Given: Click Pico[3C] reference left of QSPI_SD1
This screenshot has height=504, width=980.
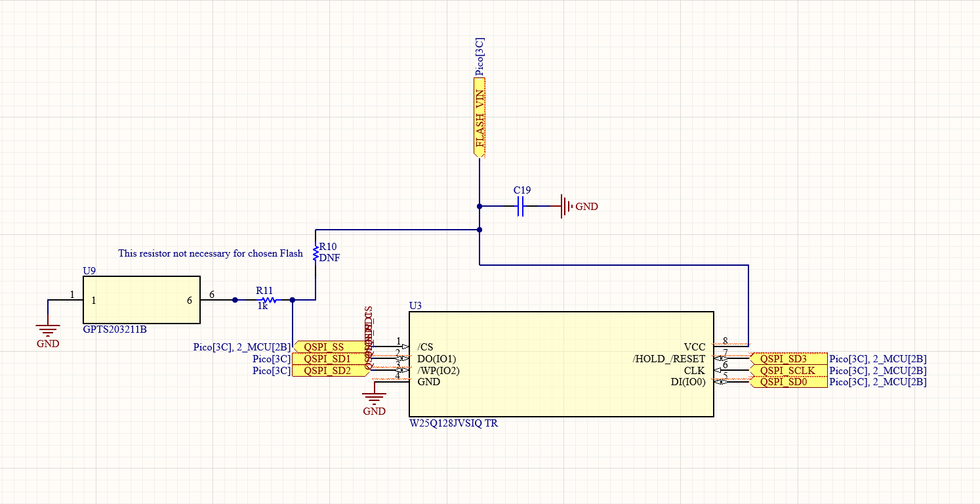Looking at the screenshot, I should pos(271,359).
